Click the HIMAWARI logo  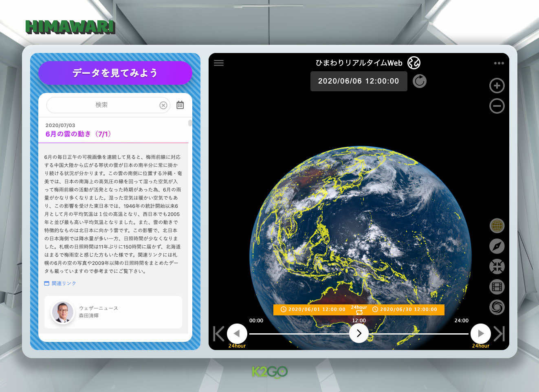[70, 27]
